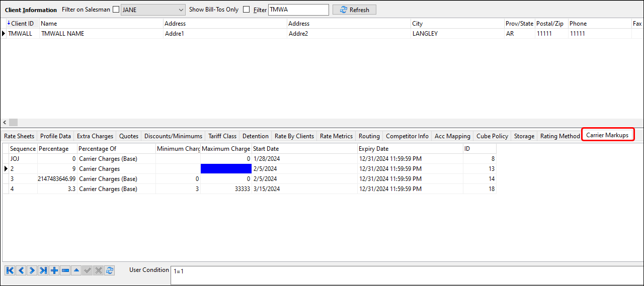
Task: Click the TMWALL NAME cell
Action: (101, 34)
